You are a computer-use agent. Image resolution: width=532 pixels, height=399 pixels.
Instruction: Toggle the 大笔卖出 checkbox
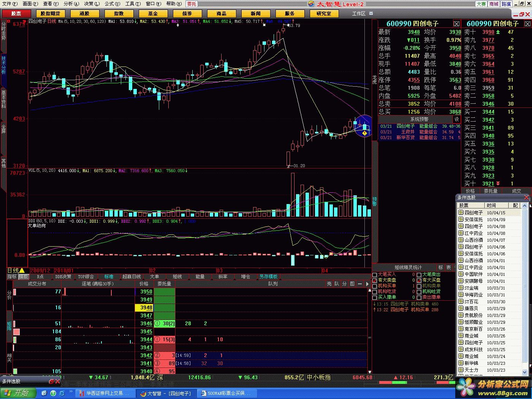point(419,275)
